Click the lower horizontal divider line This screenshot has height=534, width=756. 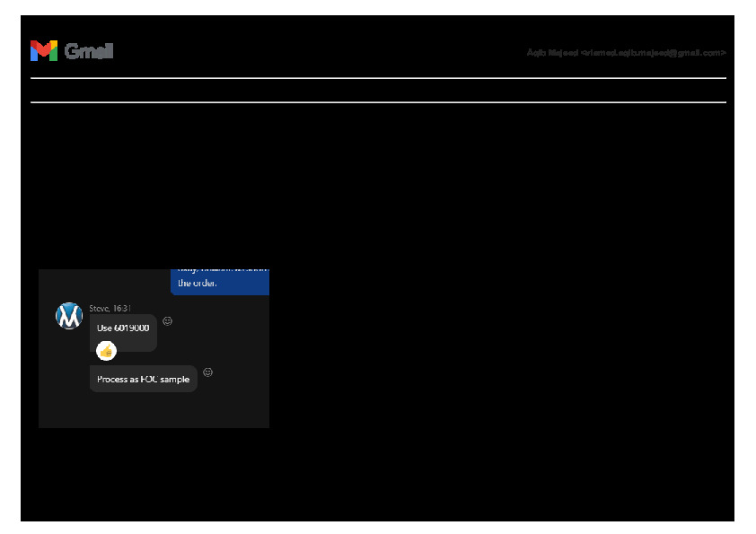click(x=378, y=102)
